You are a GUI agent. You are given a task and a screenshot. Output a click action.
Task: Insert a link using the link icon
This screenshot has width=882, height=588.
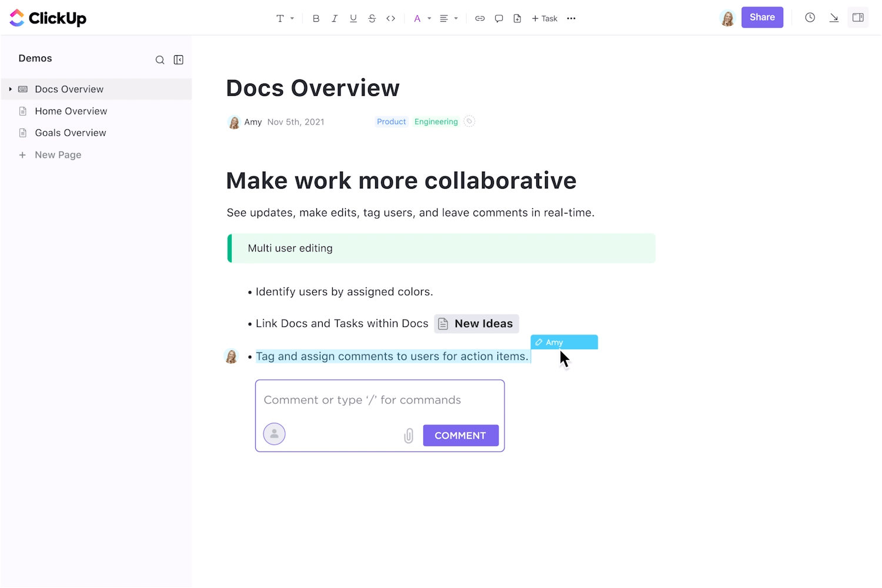click(x=480, y=18)
